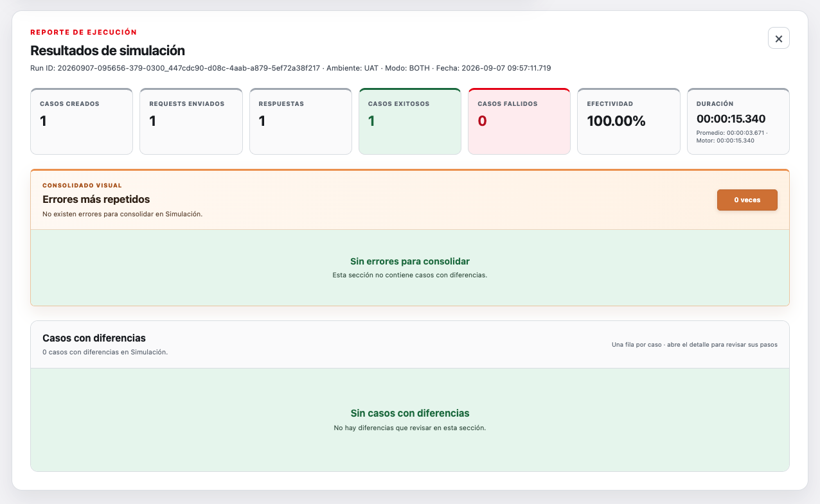This screenshot has height=504, width=820.
Task: Click the "Casos con diferencias" heading
Action: [x=94, y=338]
